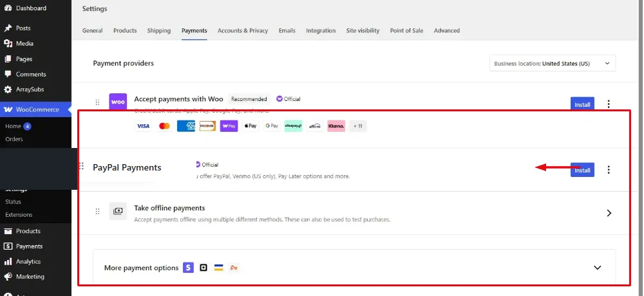Open Take offline payments chevron
The width and height of the screenshot is (644, 296).
coord(609,213)
